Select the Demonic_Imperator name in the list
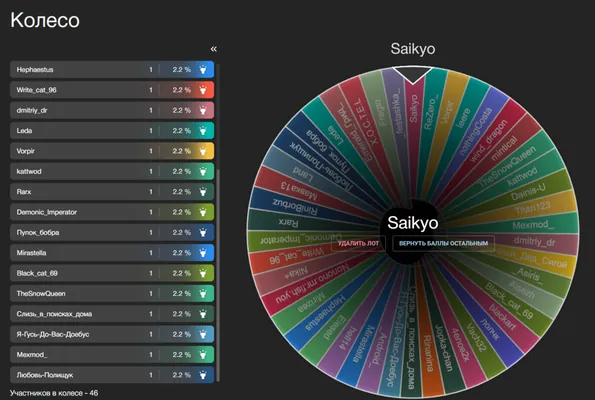Image resolution: width=595 pixels, height=400 pixels. [x=47, y=212]
